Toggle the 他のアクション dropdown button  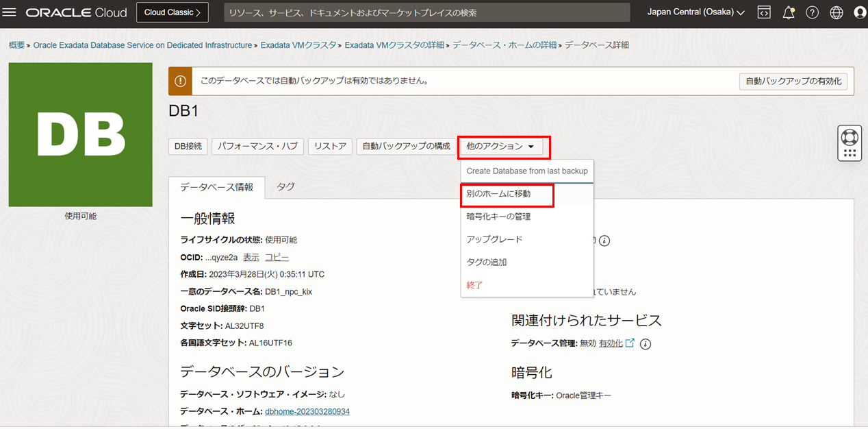point(504,147)
